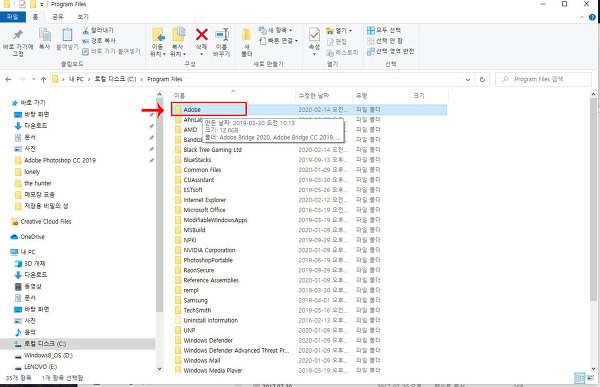Sort by the Type (유형) column

[x=362, y=96]
